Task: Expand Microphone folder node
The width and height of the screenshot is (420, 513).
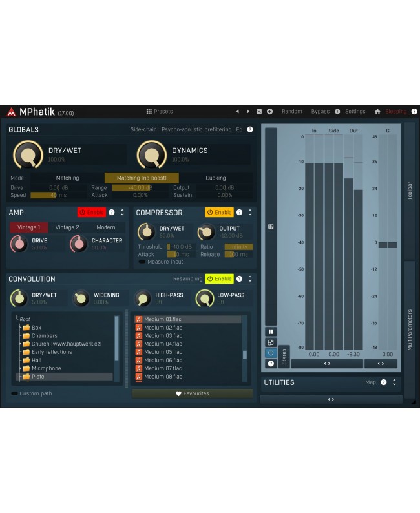Action: 19,368
